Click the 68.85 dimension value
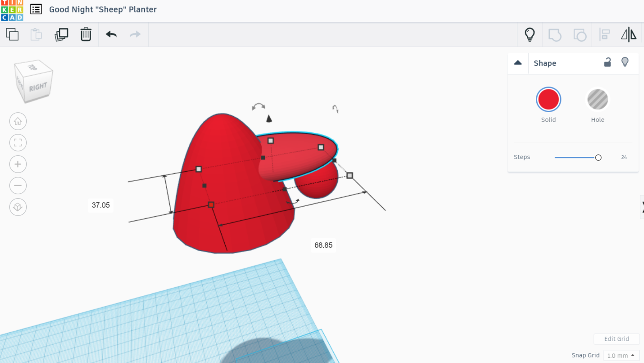Screen dimensions: 644x363 323,245
